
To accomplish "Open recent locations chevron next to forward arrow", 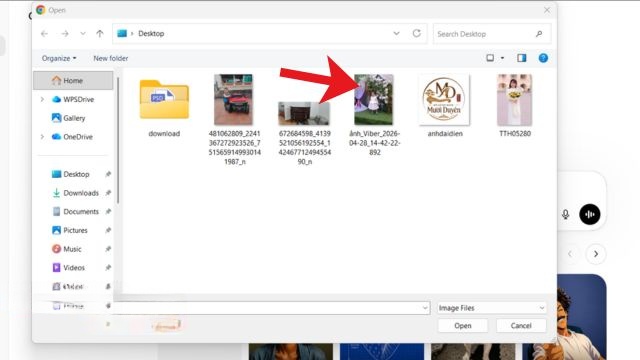I will (83, 34).
